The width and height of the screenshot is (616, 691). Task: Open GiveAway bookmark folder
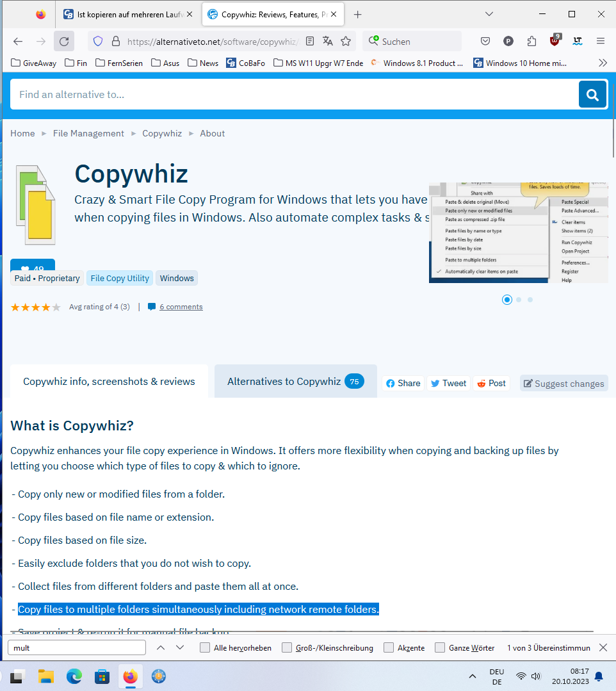34,63
